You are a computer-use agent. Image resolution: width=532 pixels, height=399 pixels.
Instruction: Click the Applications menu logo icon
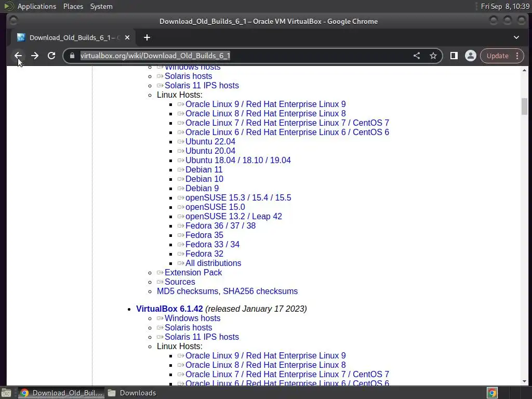pos(8,6)
